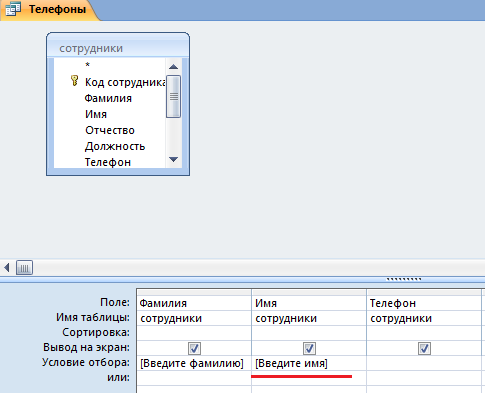The height and width of the screenshot is (393, 485).
Task: Click table name cell under Фамилия column
Action: (x=194, y=318)
